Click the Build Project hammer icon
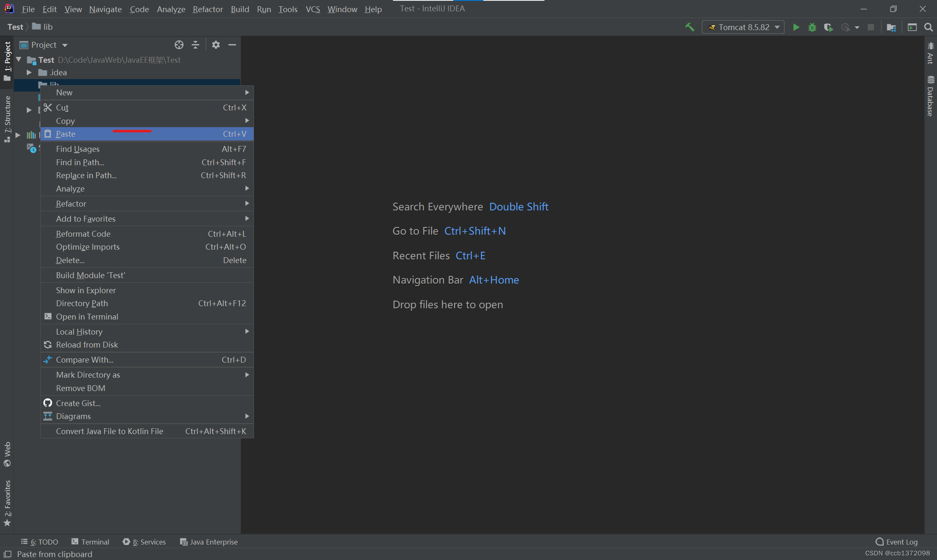937x560 pixels. coord(690,27)
